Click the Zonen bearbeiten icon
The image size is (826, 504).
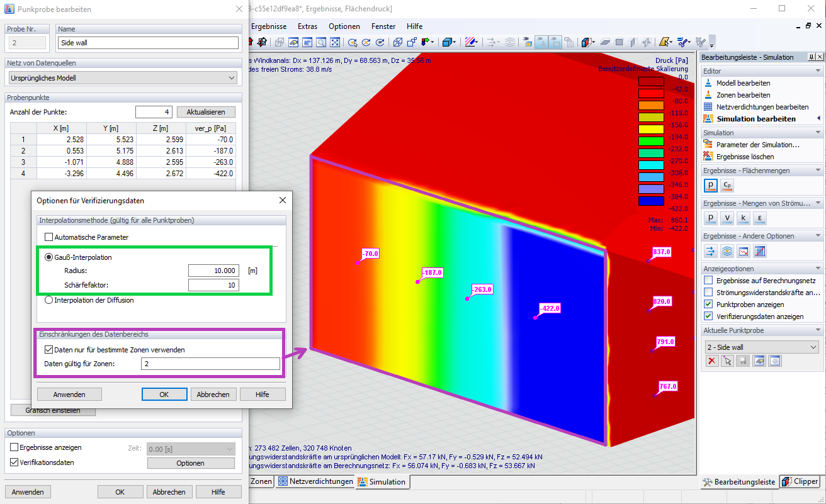click(708, 95)
